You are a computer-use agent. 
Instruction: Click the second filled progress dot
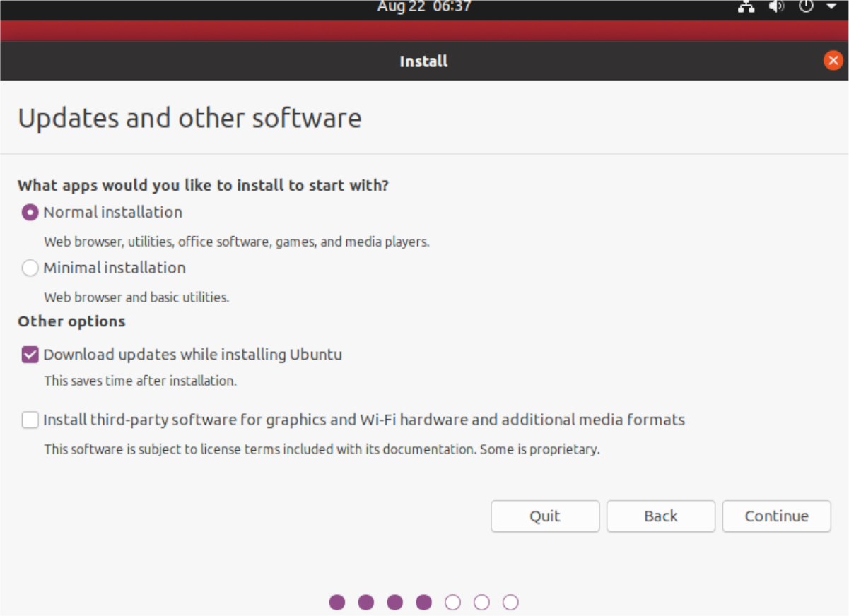[366, 602]
